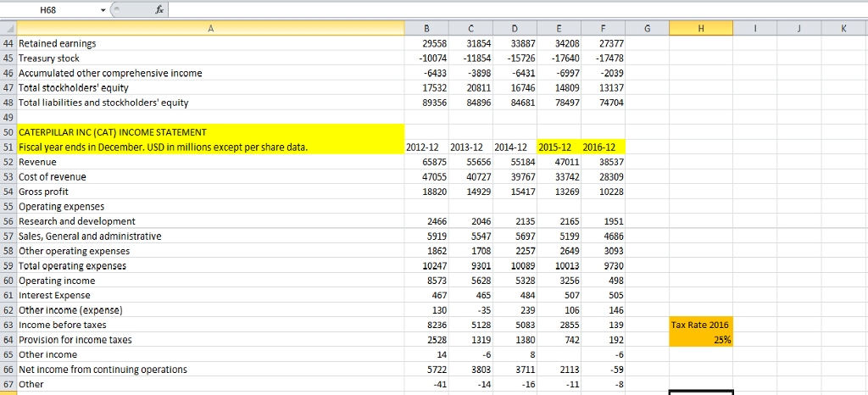Click "Total liabilities and stockholders' equity" cell

click(x=210, y=103)
